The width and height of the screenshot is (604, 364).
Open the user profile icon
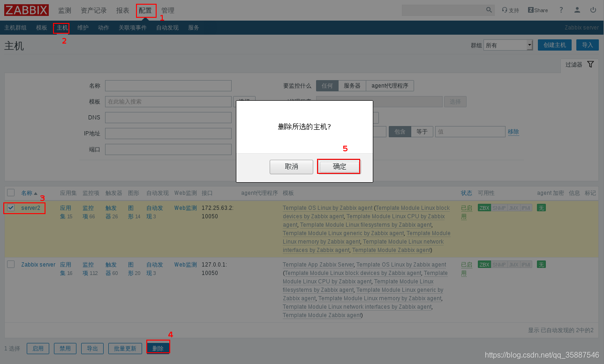(x=577, y=10)
